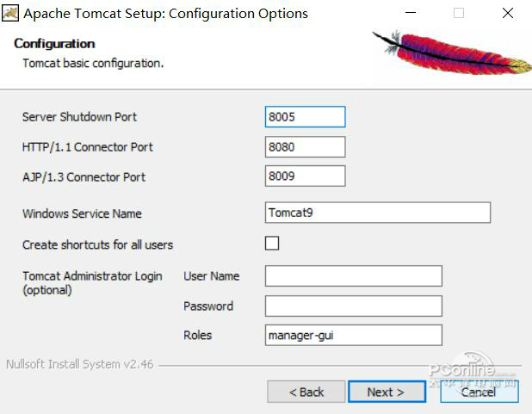This screenshot has width=532, height=414.
Task: Focus the HTTP/1.1 Connector Port field
Action: [x=305, y=147]
